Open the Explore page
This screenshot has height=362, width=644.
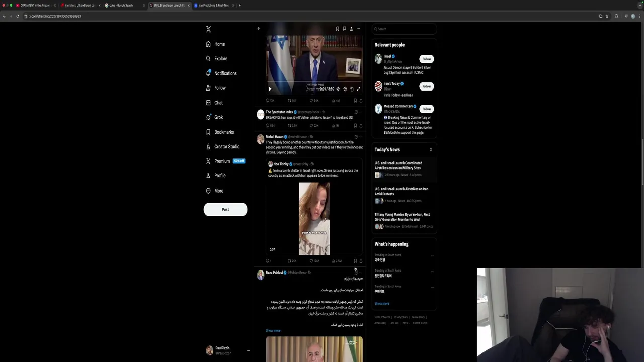(216, 59)
